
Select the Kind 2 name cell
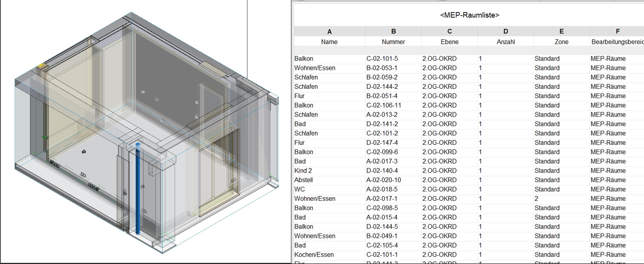(303, 171)
